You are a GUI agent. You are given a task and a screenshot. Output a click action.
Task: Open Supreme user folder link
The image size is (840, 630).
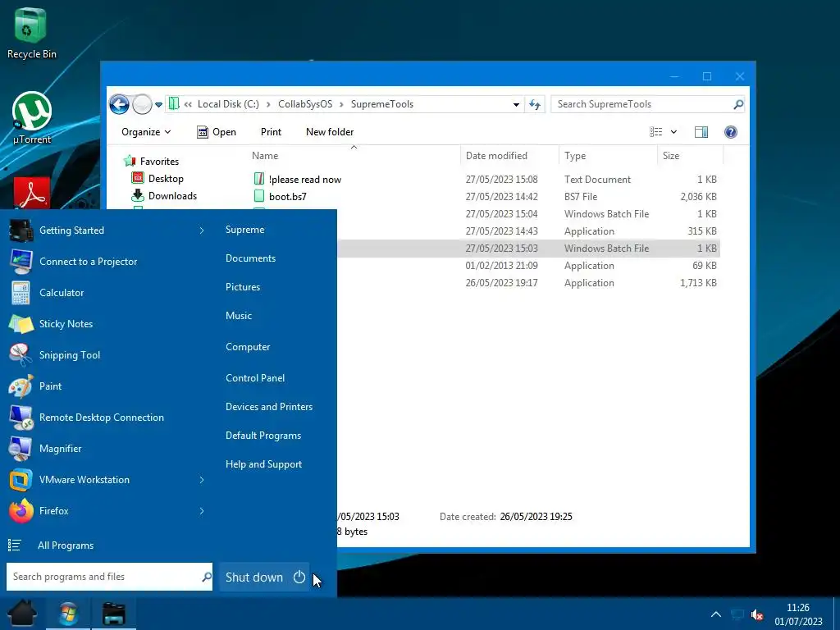244,230
